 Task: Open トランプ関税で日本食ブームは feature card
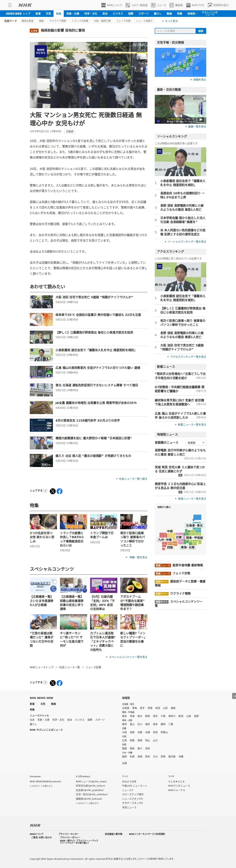pos(103,529)
